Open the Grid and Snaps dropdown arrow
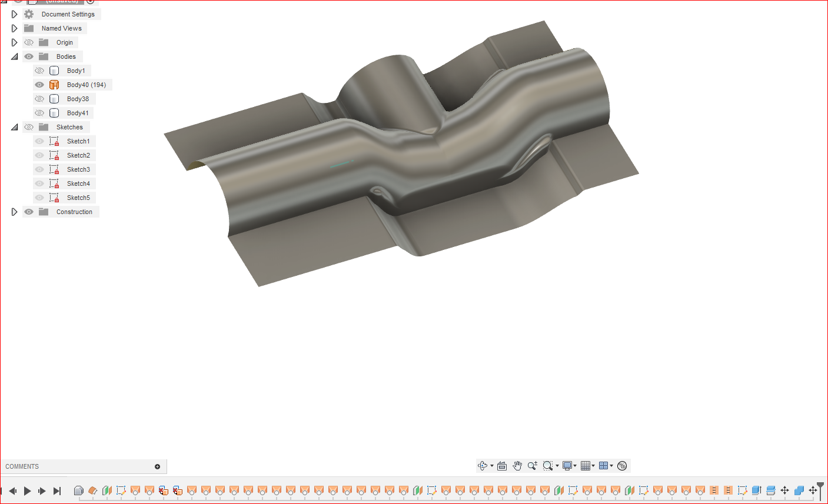Screen dimensions: 828x504 pyautogui.click(x=593, y=466)
